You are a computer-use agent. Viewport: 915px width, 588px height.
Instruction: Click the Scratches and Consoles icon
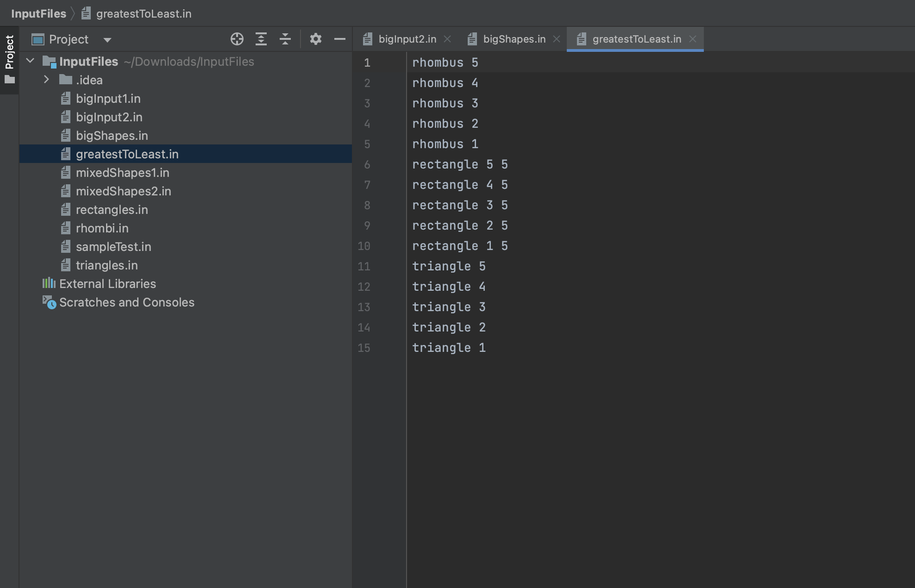pyautogui.click(x=49, y=302)
